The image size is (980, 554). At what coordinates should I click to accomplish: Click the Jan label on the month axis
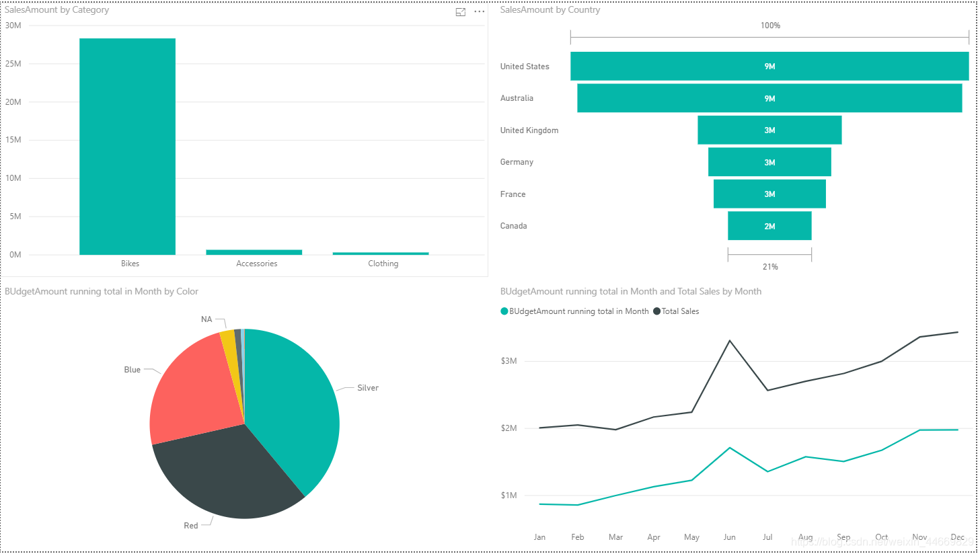click(539, 537)
